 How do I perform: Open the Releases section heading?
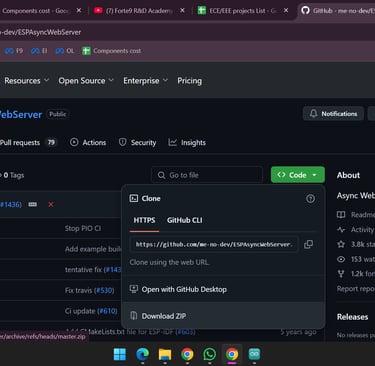pos(352,317)
